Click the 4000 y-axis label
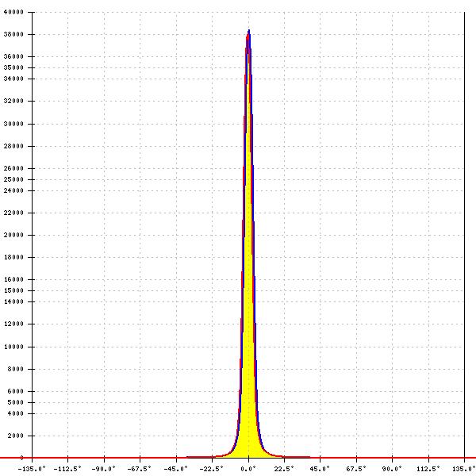The width and height of the screenshot is (476, 476). click(x=15, y=413)
